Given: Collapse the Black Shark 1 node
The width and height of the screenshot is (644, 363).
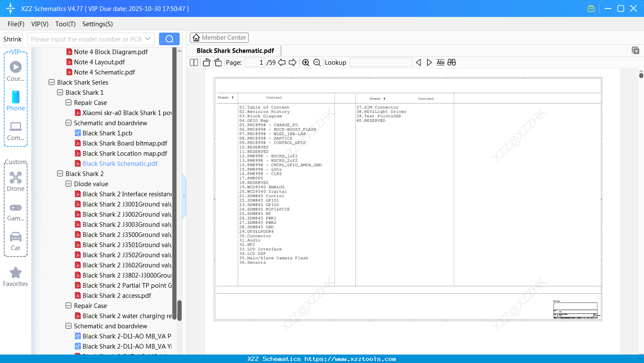Looking at the screenshot, I should [60, 93].
